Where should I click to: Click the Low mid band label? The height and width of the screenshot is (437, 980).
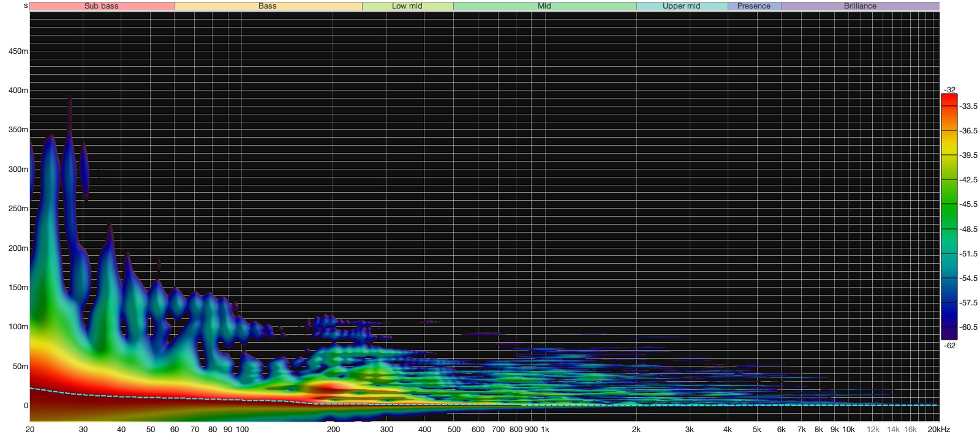(407, 6)
